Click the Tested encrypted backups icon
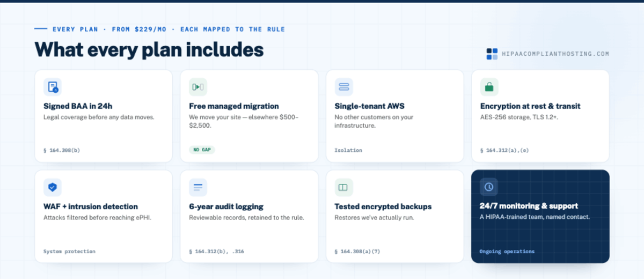Image resolution: width=644 pixels, height=279 pixels. point(344,187)
